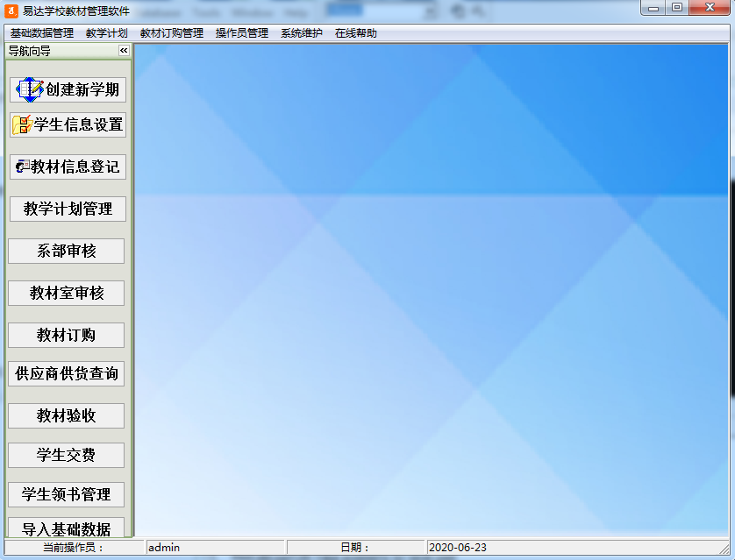The height and width of the screenshot is (560, 735).
Task: Click the application icon on the title bar
Action: click(x=10, y=9)
